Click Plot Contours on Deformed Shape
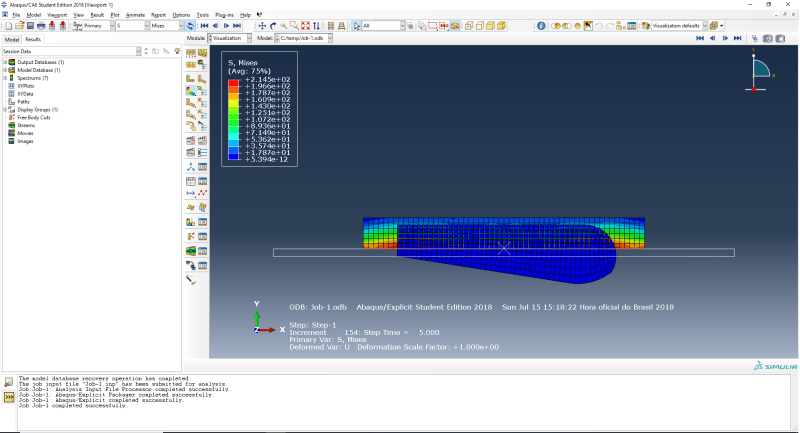800x433 pixels. pos(191,91)
